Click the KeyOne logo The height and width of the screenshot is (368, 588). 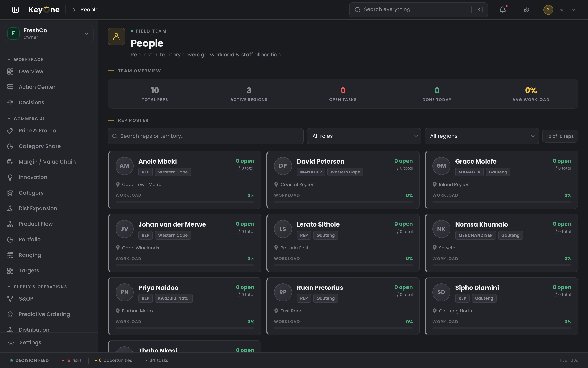click(44, 10)
